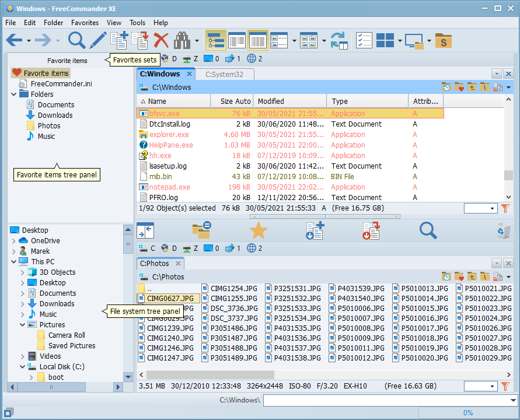520x420 pixels.
Task: Close the C:Windows tab with its X
Action: click(x=189, y=74)
